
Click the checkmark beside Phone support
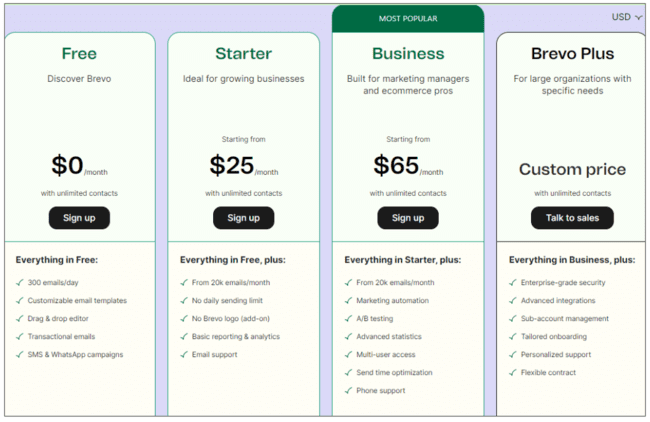pyautogui.click(x=348, y=391)
